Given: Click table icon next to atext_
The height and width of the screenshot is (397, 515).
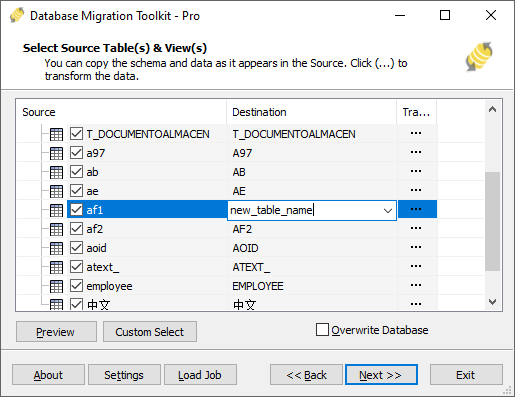Looking at the screenshot, I should (x=56, y=267).
